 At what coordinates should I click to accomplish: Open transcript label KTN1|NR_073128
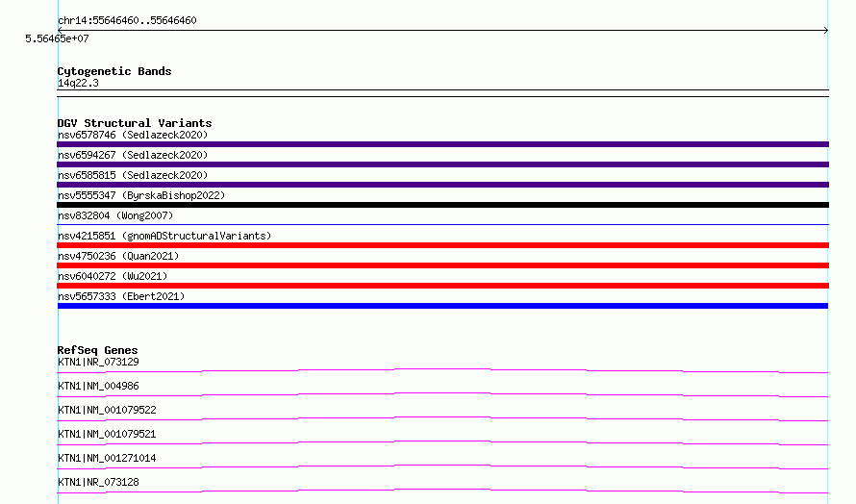click(x=98, y=482)
